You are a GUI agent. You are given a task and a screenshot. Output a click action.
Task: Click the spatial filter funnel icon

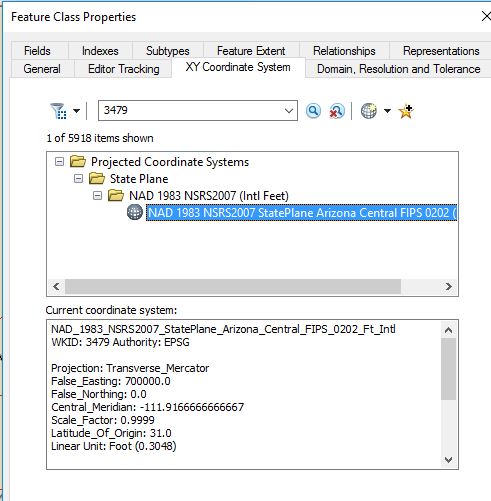(58, 111)
